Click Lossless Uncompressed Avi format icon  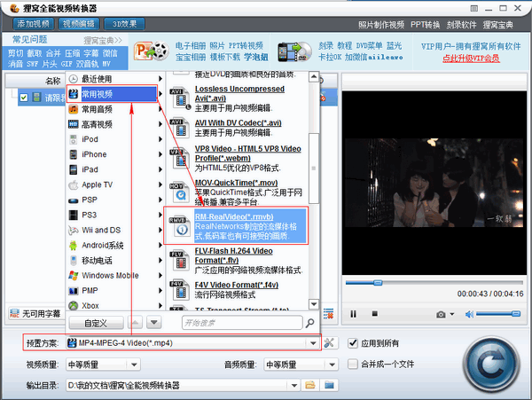180,98
